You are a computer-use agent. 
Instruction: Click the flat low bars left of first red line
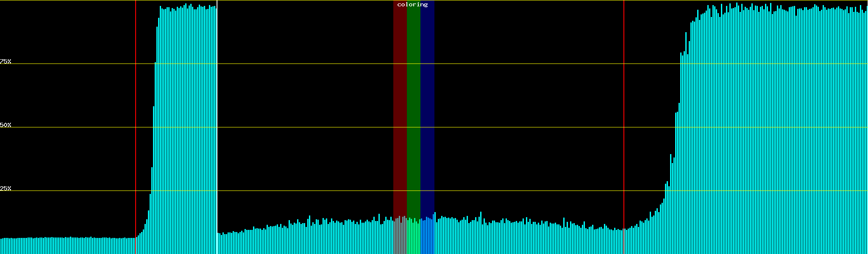point(68,246)
